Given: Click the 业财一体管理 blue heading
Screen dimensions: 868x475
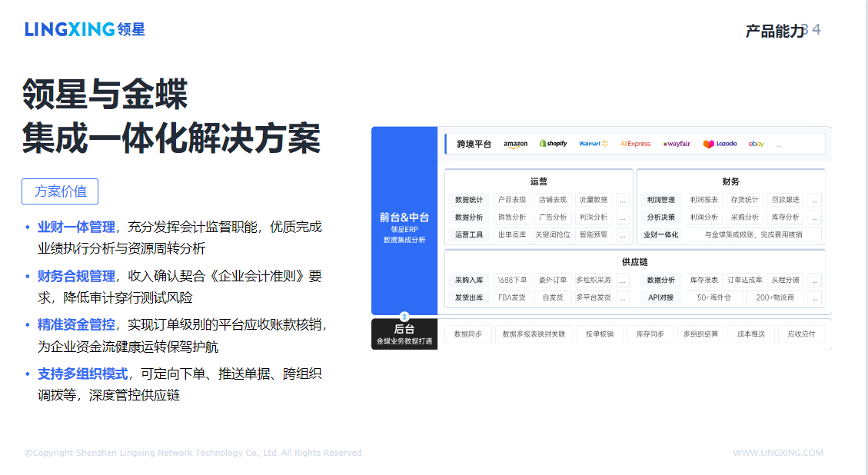Looking at the screenshot, I should [76, 227].
